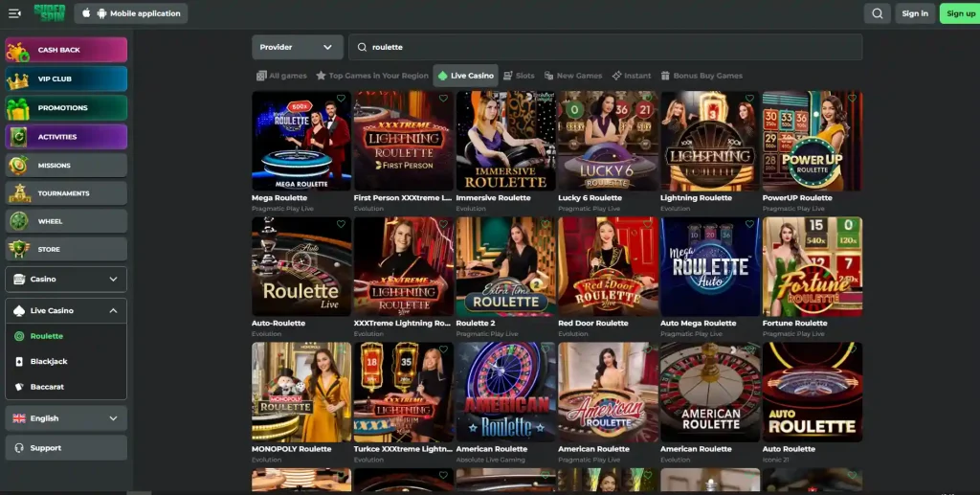Open the Baccarat link under Live Casino

coord(47,387)
